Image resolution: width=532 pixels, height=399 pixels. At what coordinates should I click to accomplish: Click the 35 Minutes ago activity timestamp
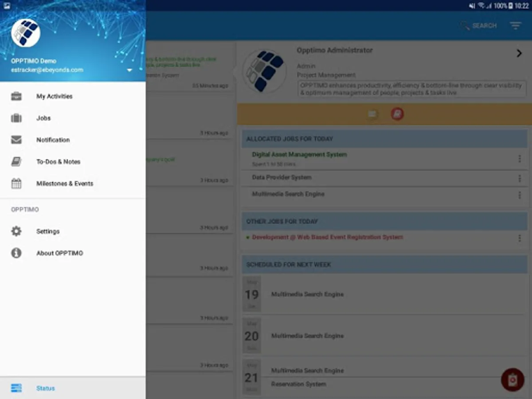click(211, 86)
